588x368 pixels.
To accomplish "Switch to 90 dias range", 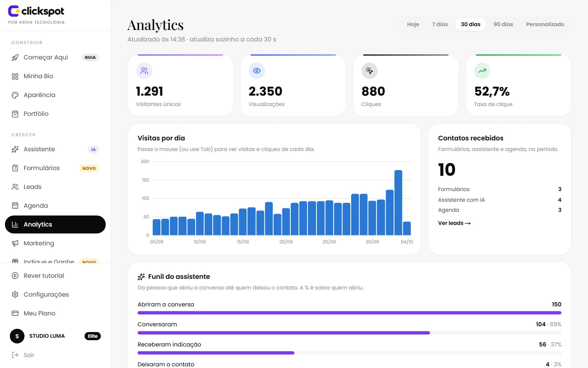I will pos(503,25).
